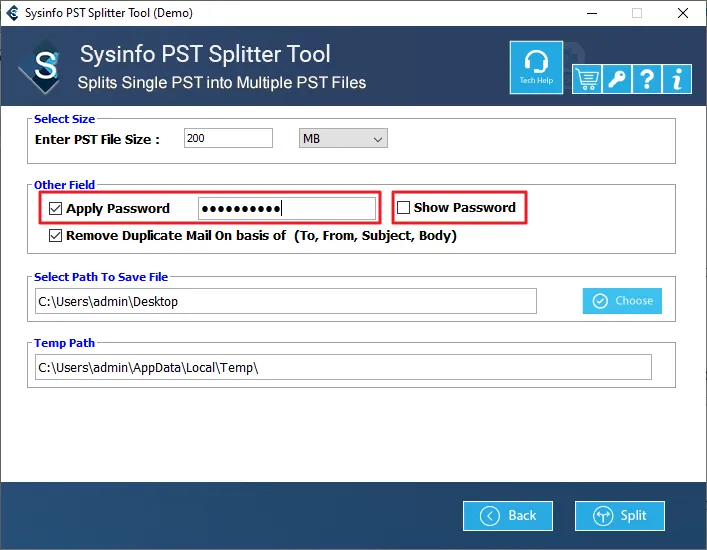Enable the Show Password checkbox
Image resolution: width=707 pixels, height=550 pixels.
point(403,207)
